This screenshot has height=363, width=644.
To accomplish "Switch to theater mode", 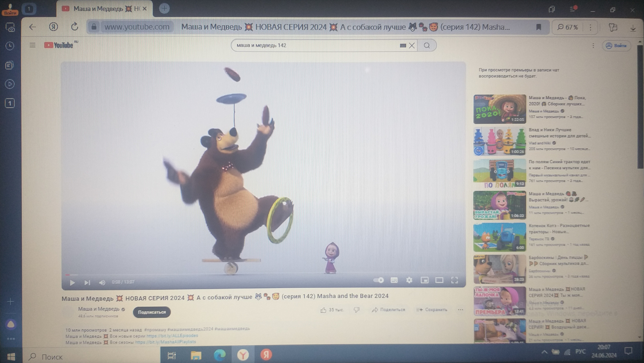I will [x=439, y=280].
